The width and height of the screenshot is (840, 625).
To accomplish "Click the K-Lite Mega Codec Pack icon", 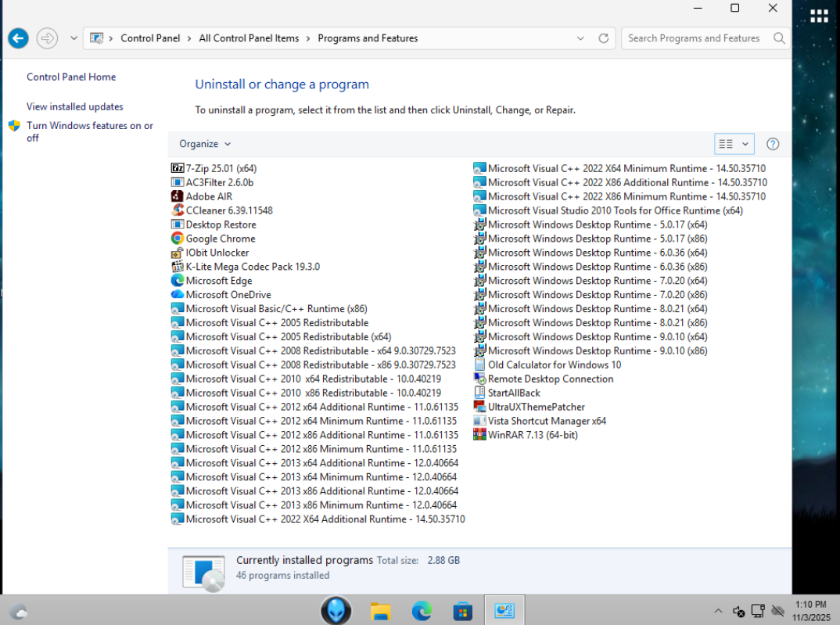I will click(x=178, y=266).
